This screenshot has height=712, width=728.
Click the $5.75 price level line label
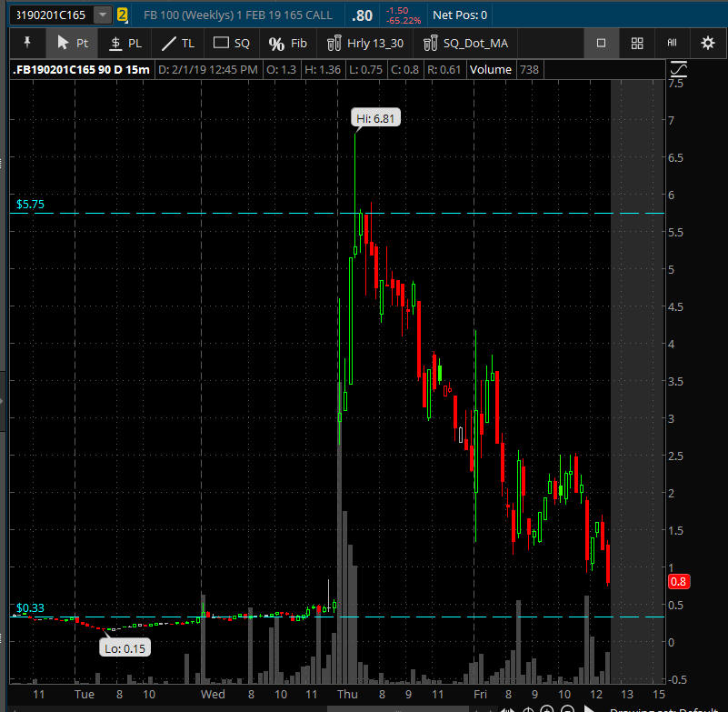(30, 205)
